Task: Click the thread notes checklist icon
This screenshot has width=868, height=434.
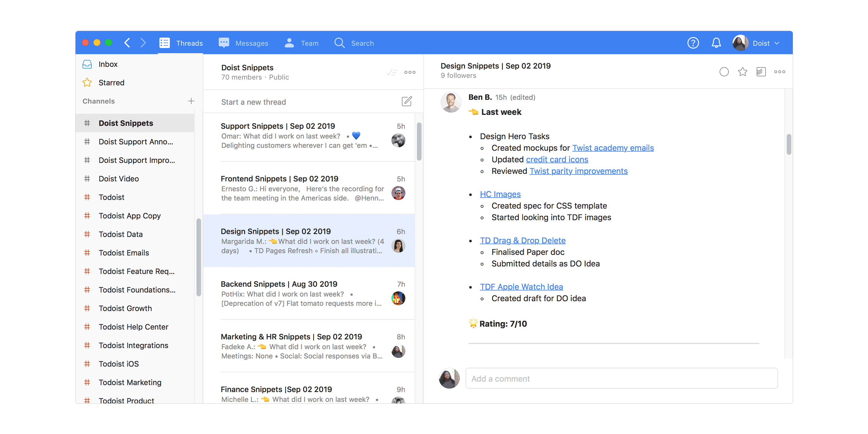Action: coord(761,72)
